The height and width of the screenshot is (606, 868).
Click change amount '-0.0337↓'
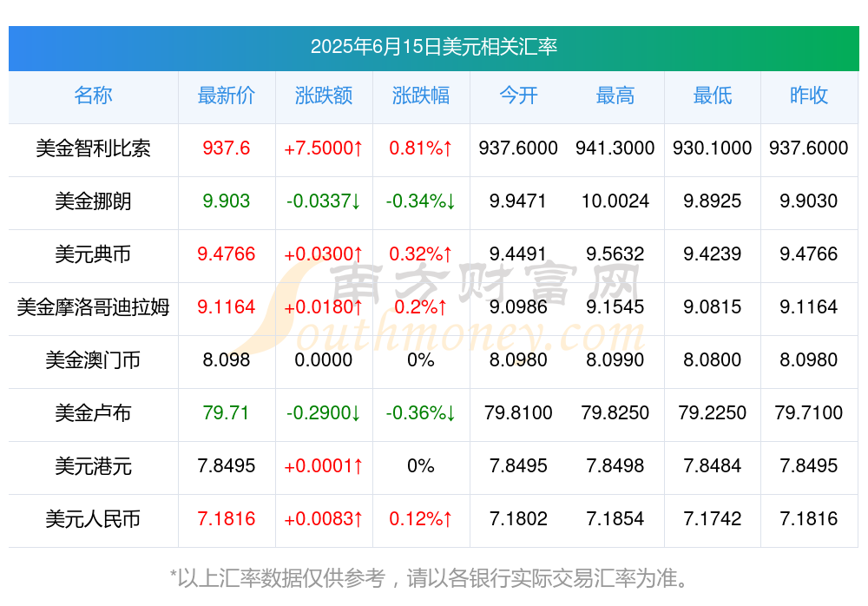tap(323, 201)
